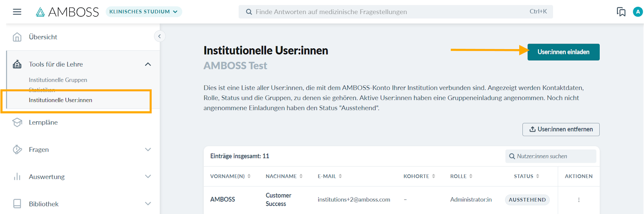Focus the Nutzer:innen suchen field

[551, 156]
